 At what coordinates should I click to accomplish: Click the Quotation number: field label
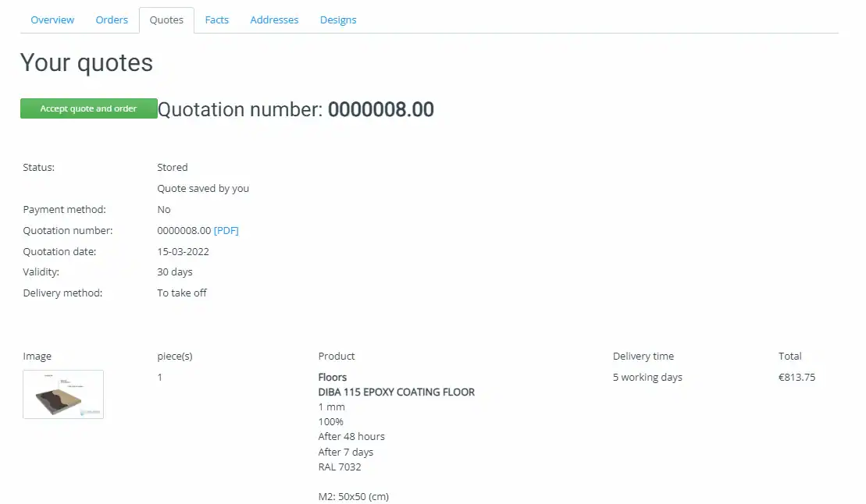click(67, 230)
